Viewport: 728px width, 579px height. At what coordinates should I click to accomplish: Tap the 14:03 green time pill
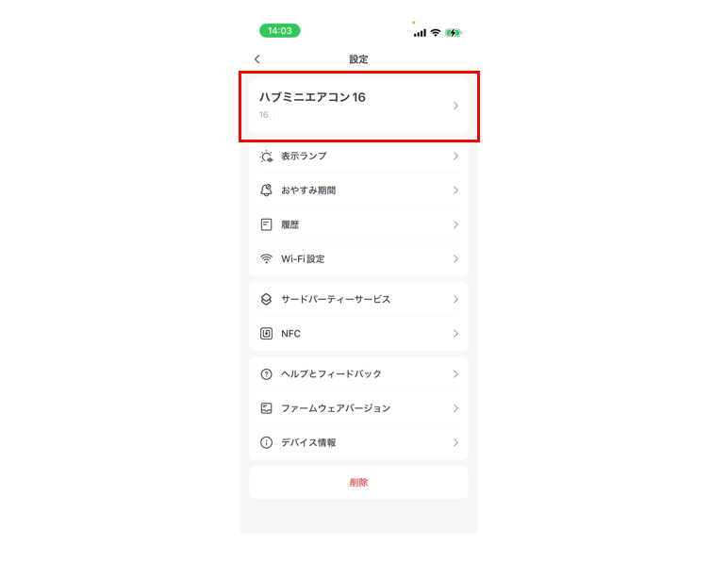279,30
